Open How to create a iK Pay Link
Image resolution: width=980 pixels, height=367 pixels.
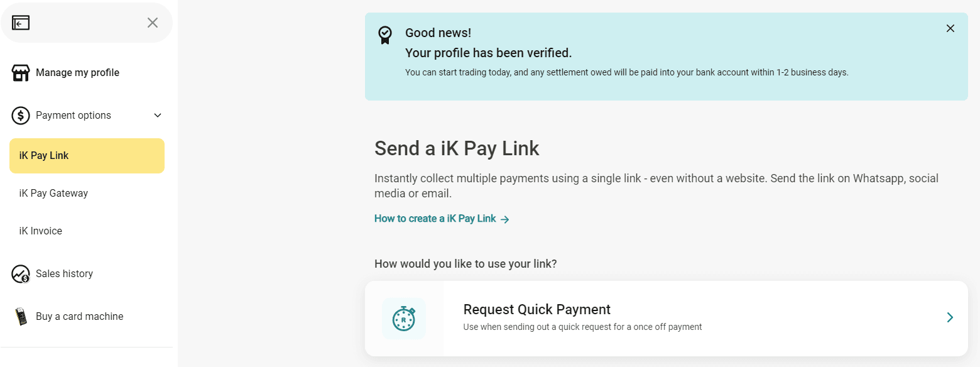(x=435, y=219)
